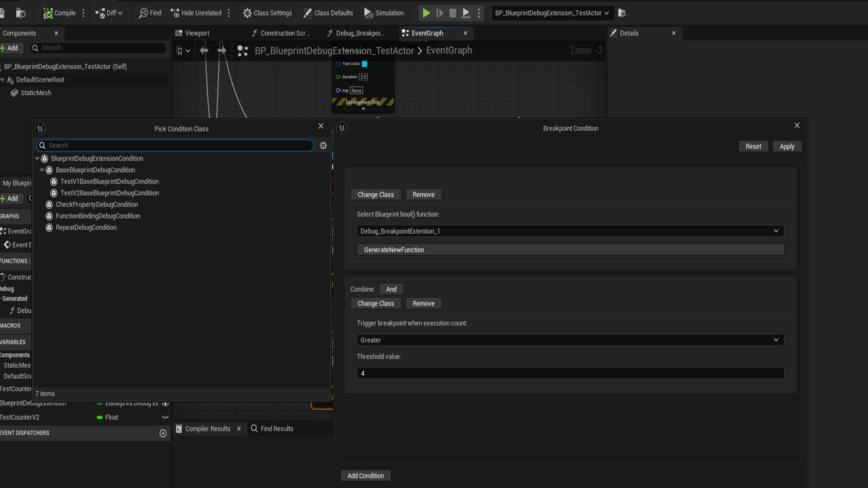Viewport: 868px width, 488px height.
Task: Switch to Simulation mode
Action: (384, 13)
